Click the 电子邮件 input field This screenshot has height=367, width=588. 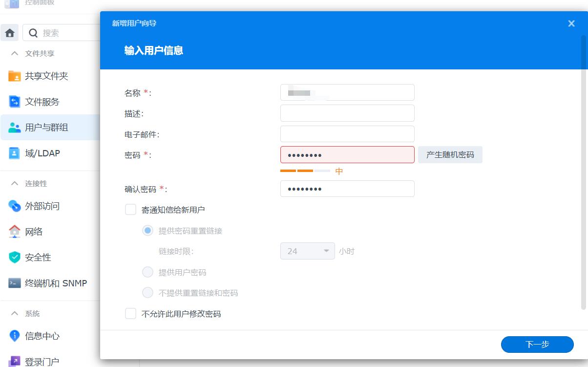click(347, 134)
